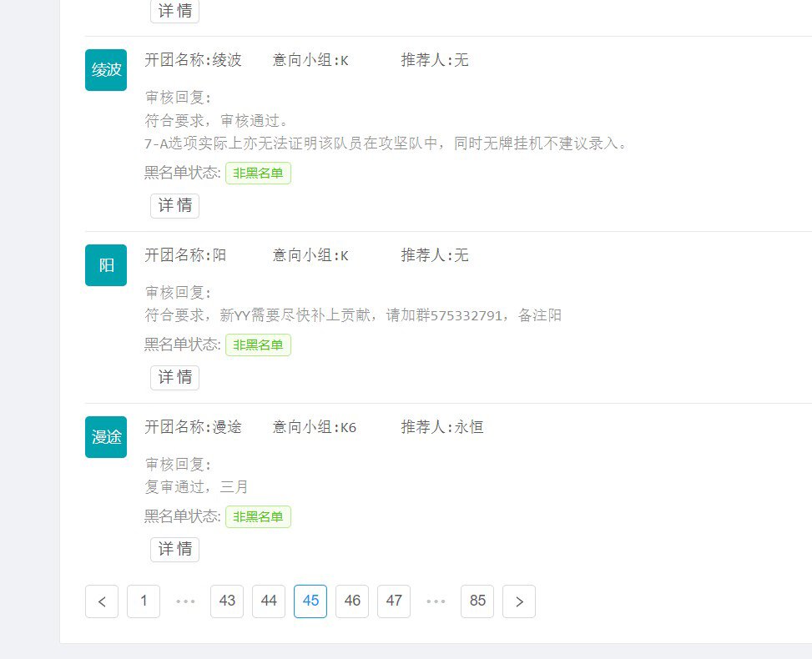
Task: Go to page 1
Action: [144, 601]
